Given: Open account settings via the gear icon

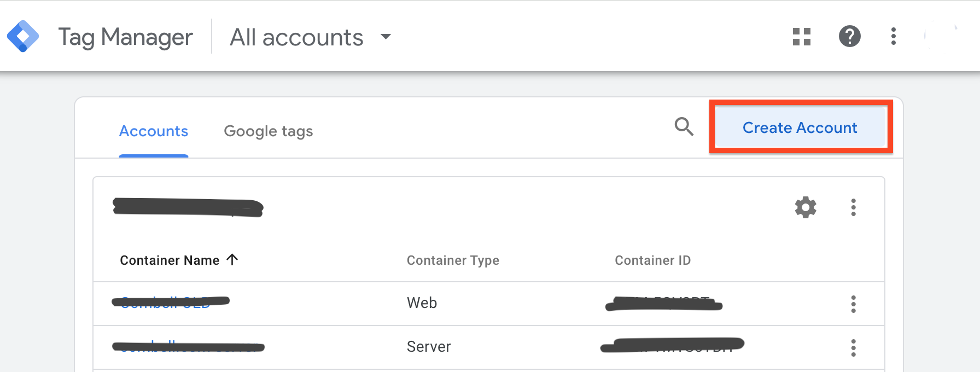Looking at the screenshot, I should [805, 208].
